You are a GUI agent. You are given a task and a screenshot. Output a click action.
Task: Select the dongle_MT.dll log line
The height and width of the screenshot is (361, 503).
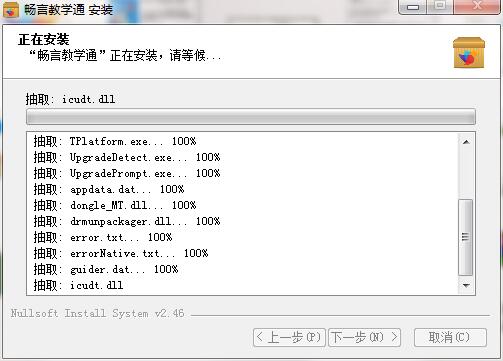tap(115, 205)
